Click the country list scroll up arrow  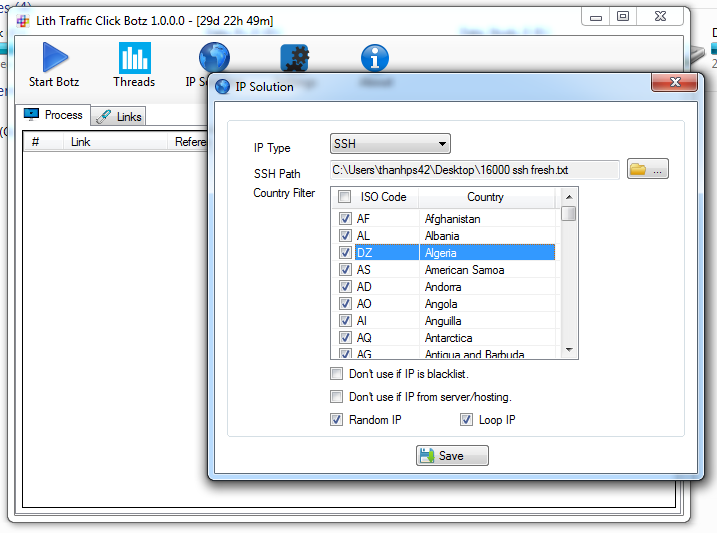pyautogui.click(x=569, y=197)
